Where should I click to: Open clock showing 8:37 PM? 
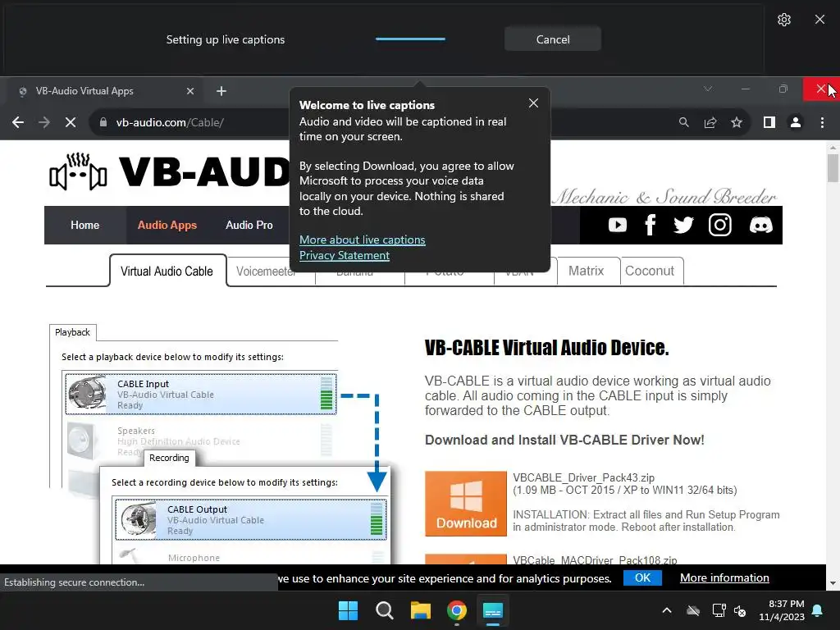pos(782,610)
